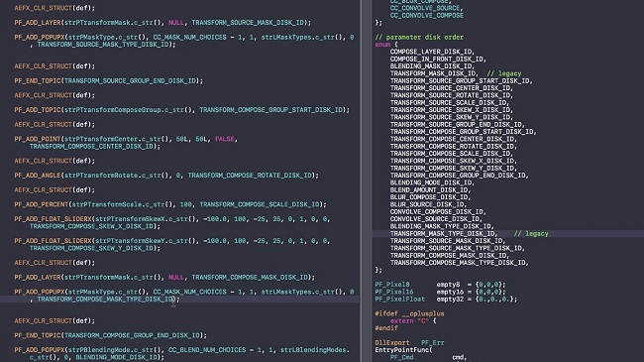644x362 pixels.
Task: Click the highlighted TRANSFORM_MASK_TYPE_DISK_ID enum entry
Action: (444, 234)
